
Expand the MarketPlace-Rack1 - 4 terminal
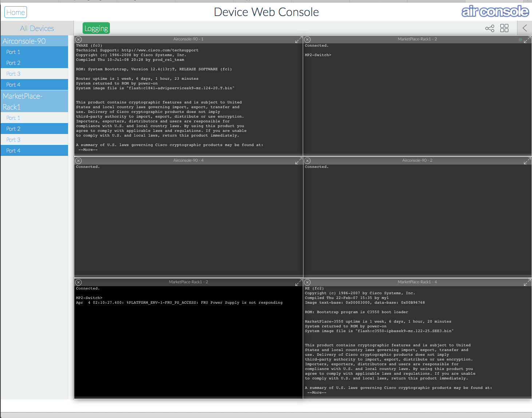coord(527,282)
